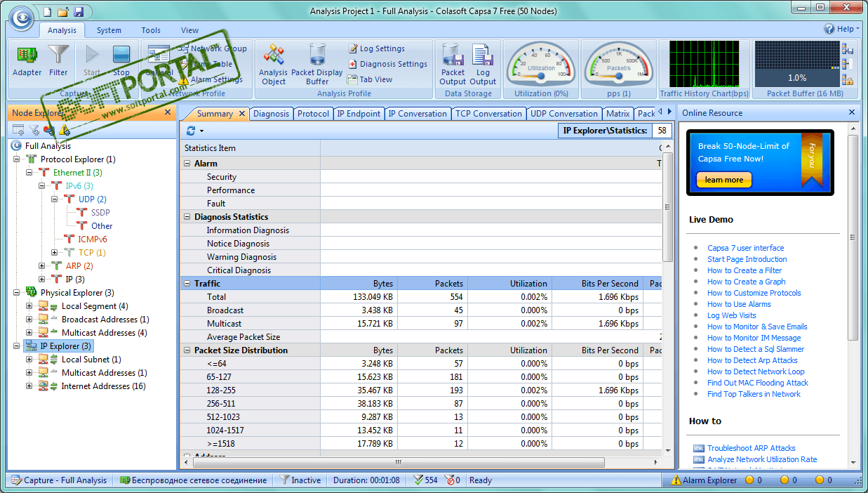Expand the ARP (2) tree node
The height and width of the screenshot is (493, 868).
(42, 266)
